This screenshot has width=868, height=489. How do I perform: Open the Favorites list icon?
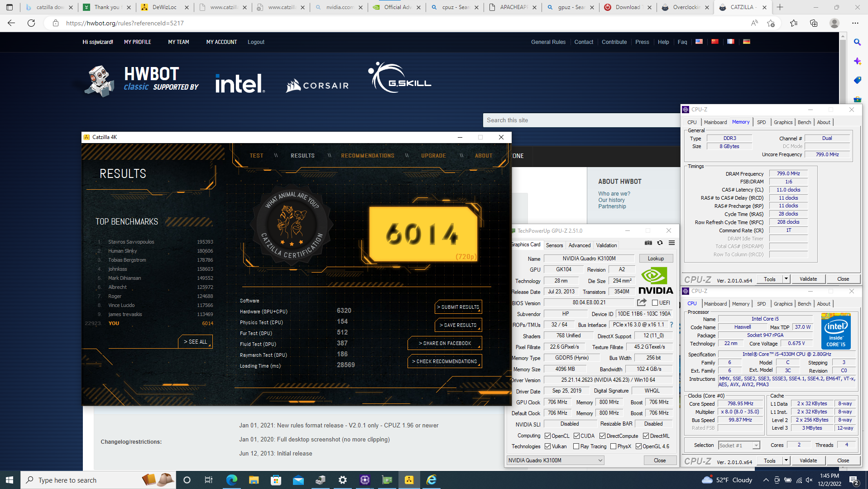pos(794,23)
